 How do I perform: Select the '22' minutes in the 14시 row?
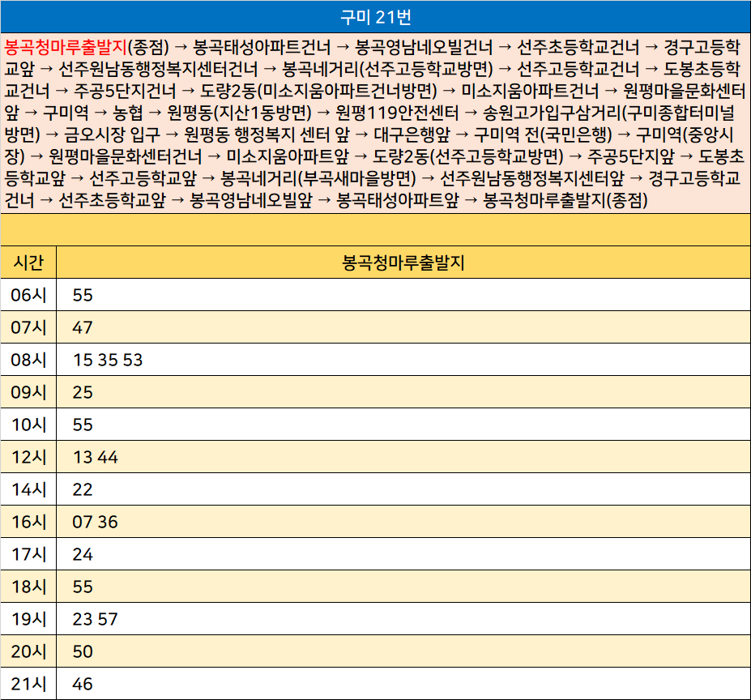point(83,489)
